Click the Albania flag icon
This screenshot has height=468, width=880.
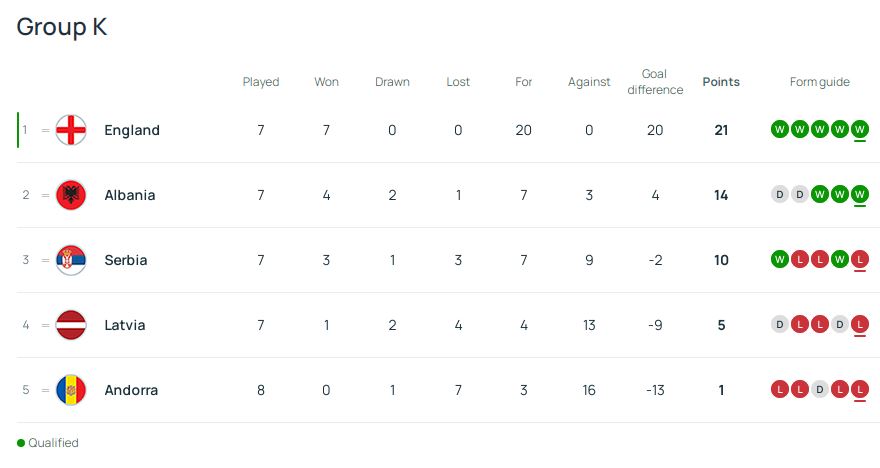71,195
